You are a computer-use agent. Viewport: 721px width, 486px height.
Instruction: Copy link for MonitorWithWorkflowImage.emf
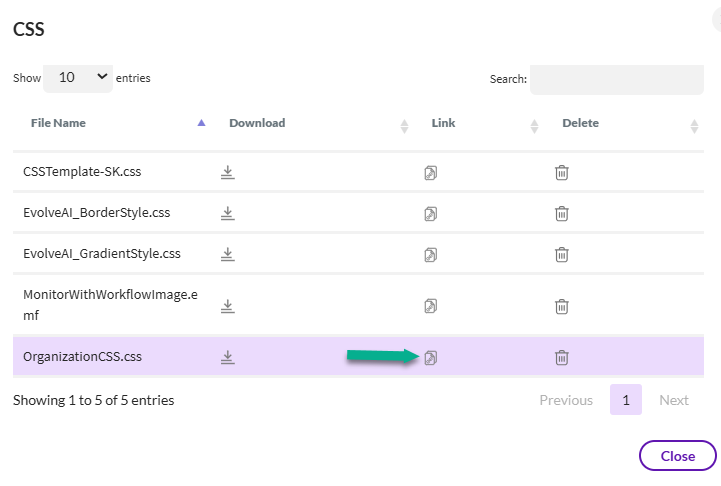click(x=431, y=305)
